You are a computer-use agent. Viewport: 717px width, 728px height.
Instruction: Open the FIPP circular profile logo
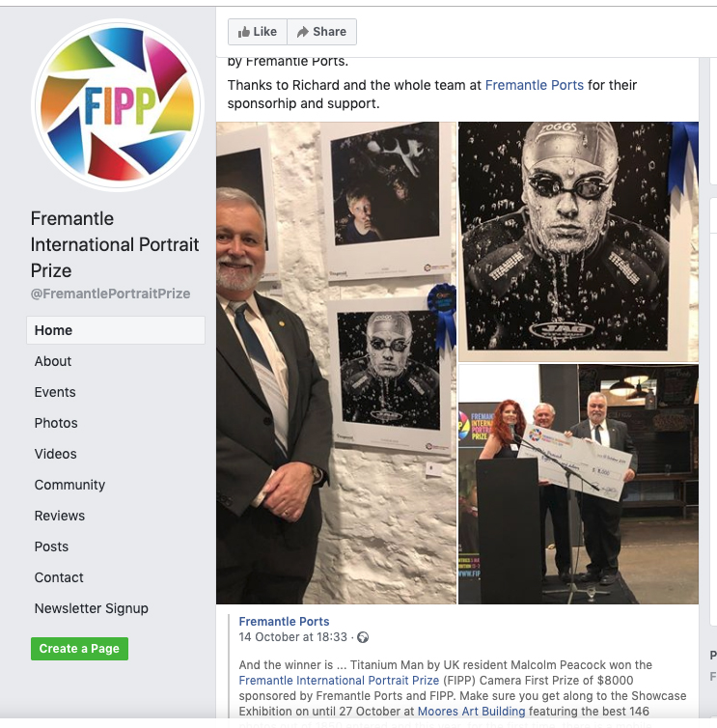(118, 105)
